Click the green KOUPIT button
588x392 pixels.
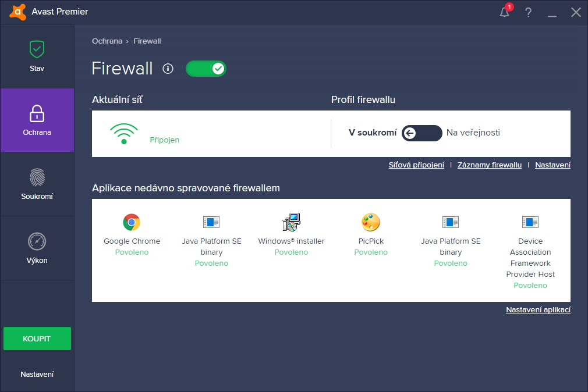(37, 338)
